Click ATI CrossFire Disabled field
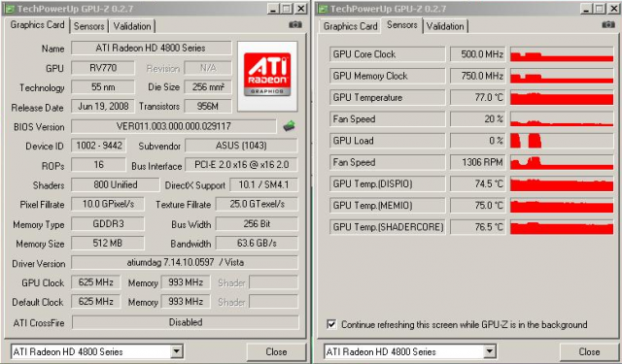Image resolution: width=622 pixels, height=364 pixels. (186, 322)
